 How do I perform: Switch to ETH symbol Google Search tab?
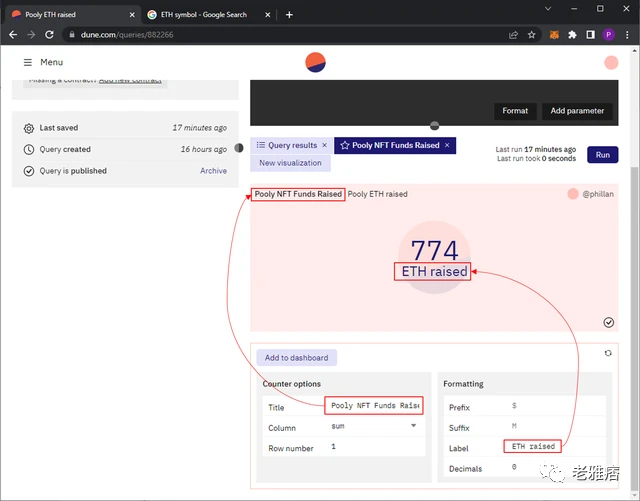204,15
